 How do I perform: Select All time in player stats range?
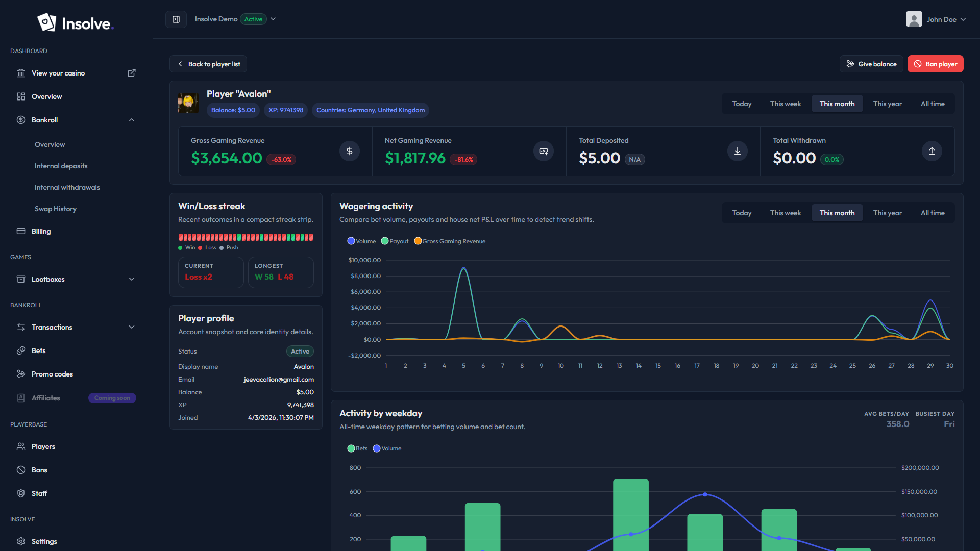pyautogui.click(x=933, y=104)
